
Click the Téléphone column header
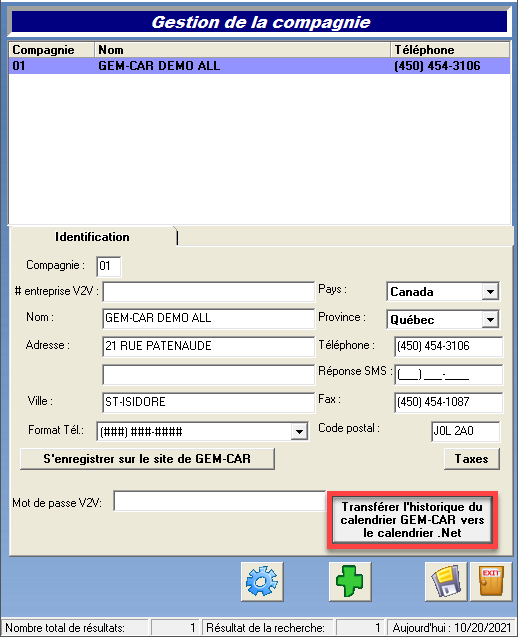tap(450, 50)
